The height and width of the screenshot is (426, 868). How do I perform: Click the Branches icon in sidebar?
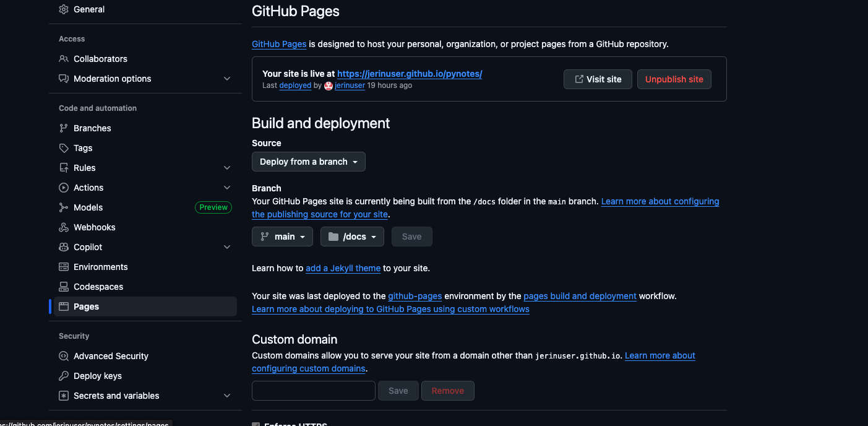64,128
